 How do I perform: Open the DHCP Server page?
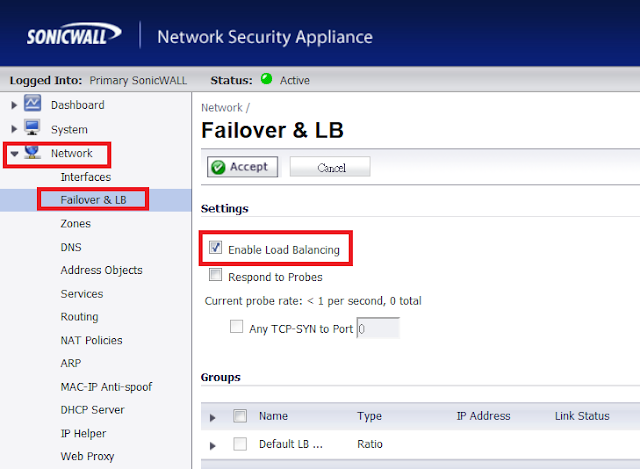point(93,410)
